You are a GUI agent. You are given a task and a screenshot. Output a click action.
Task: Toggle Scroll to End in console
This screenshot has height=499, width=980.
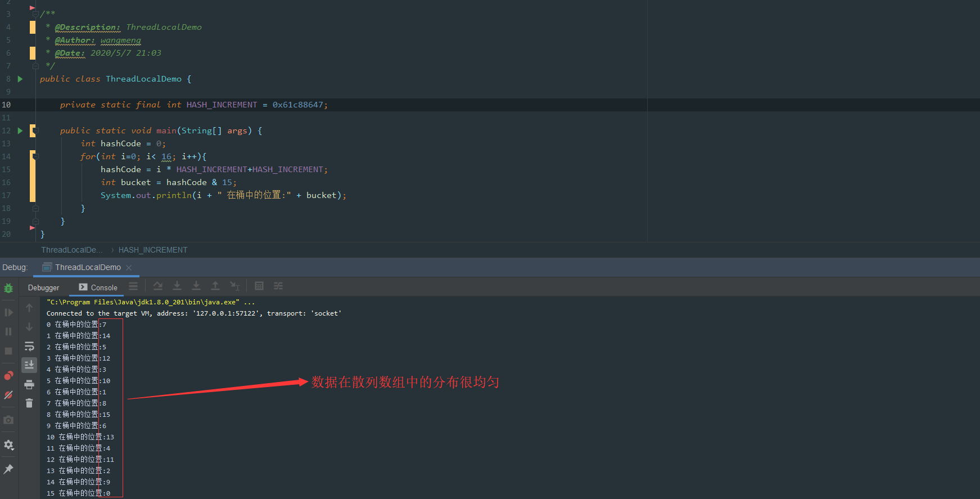pyautogui.click(x=29, y=365)
